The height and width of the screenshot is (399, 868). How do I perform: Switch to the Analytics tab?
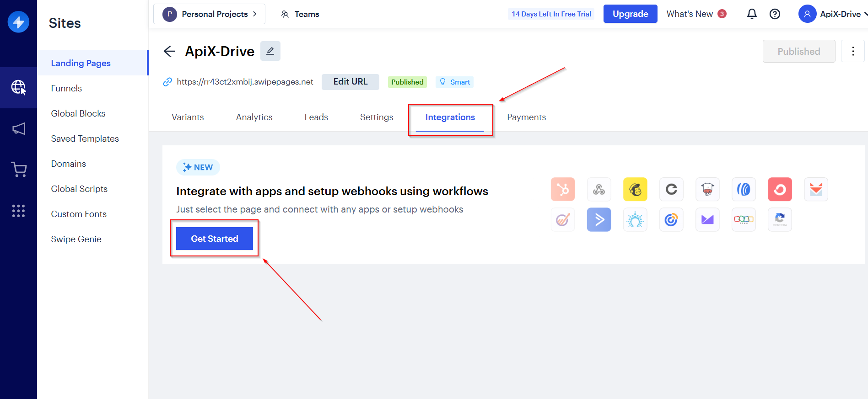254,117
